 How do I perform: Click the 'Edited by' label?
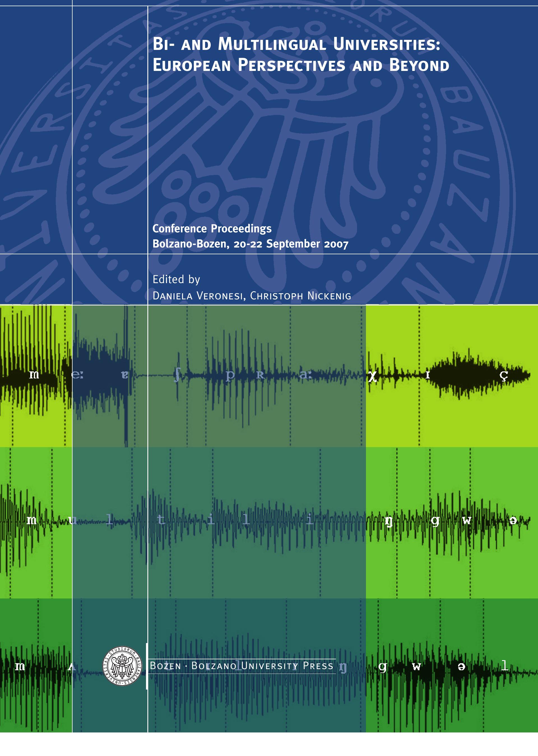point(176,279)
